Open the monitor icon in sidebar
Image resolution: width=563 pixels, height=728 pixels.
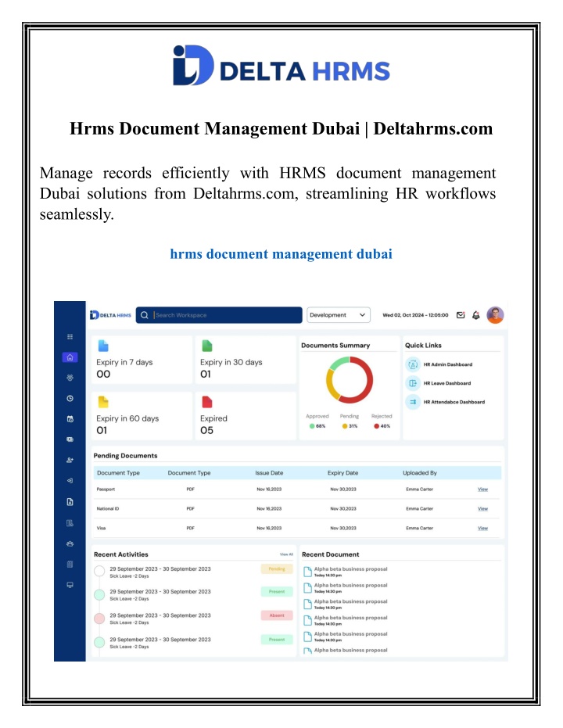click(70, 585)
